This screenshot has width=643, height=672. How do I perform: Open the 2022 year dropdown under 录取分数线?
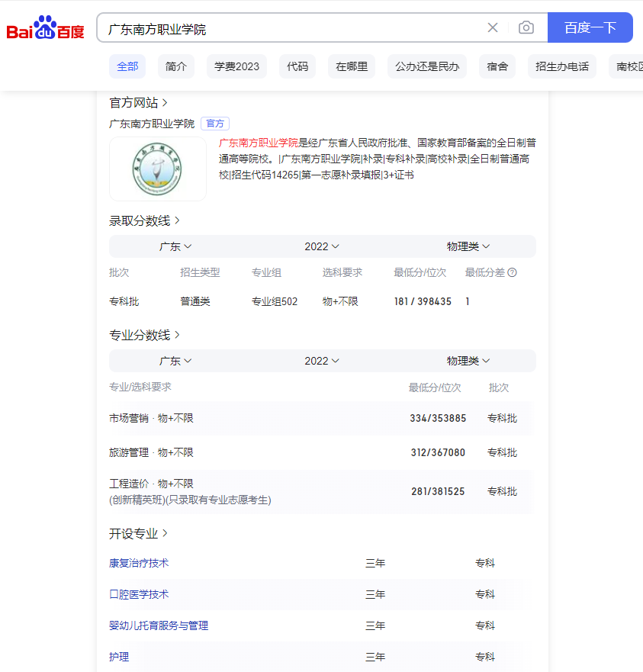point(322,246)
